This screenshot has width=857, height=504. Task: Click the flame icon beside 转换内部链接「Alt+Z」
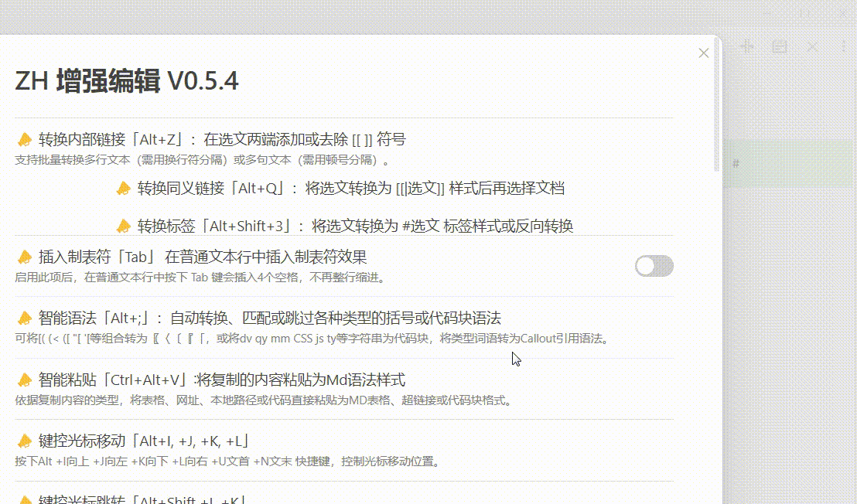[x=24, y=139]
